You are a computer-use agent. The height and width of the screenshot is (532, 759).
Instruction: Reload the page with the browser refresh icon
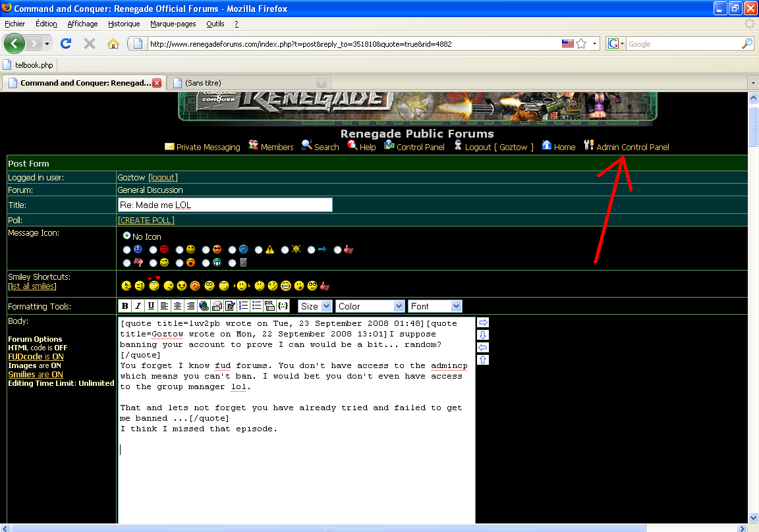(66, 44)
